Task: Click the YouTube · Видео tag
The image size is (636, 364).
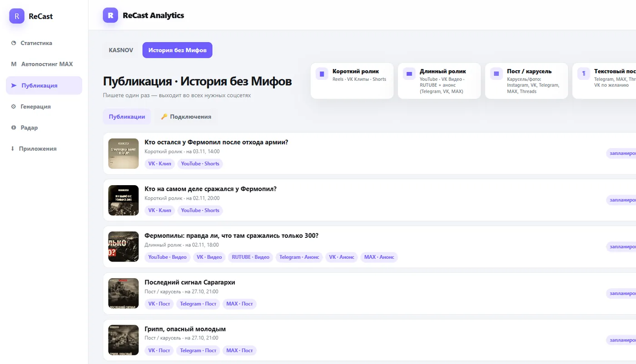Action: click(167, 257)
